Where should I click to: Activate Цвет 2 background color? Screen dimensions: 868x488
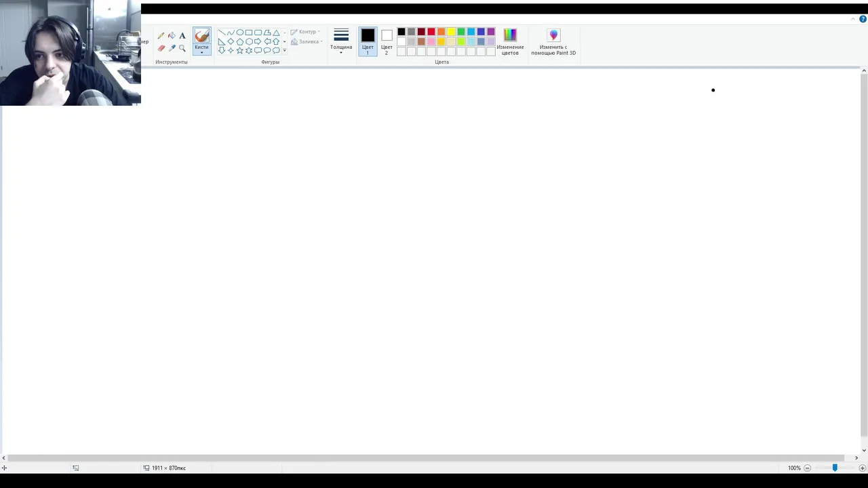coord(387,41)
